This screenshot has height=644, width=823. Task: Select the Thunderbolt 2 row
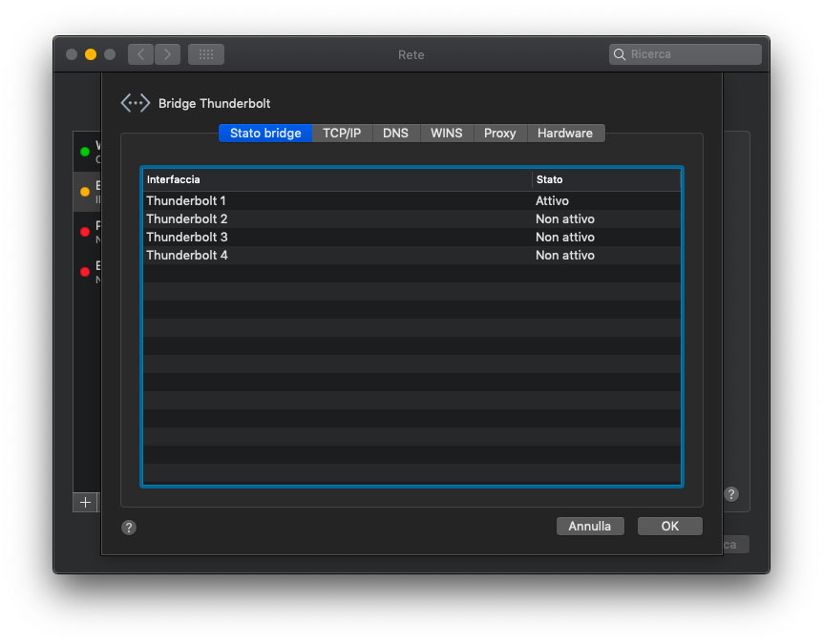click(412, 219)
